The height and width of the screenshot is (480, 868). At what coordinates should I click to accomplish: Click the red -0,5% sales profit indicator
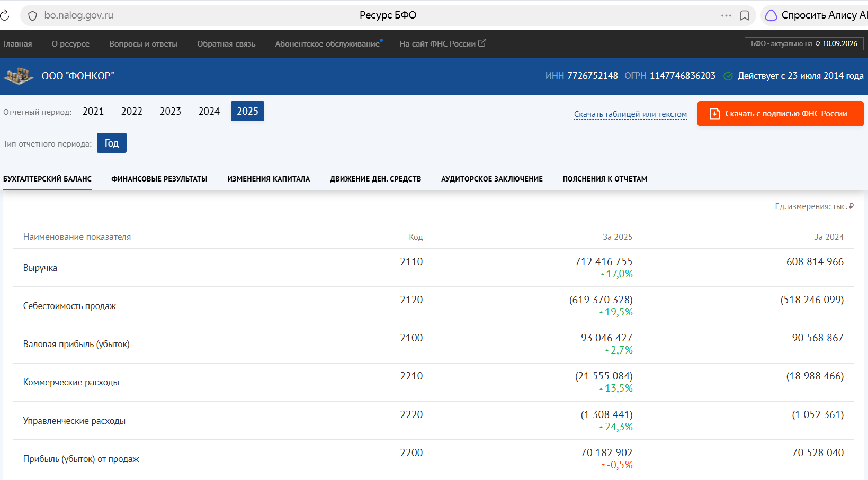(x=618, y=465)
